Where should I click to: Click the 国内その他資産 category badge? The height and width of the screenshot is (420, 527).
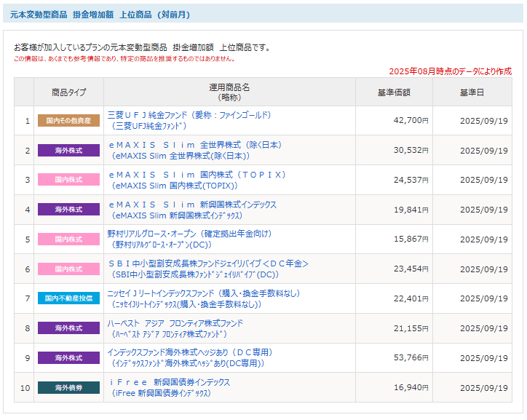click(x=68, y=121)
